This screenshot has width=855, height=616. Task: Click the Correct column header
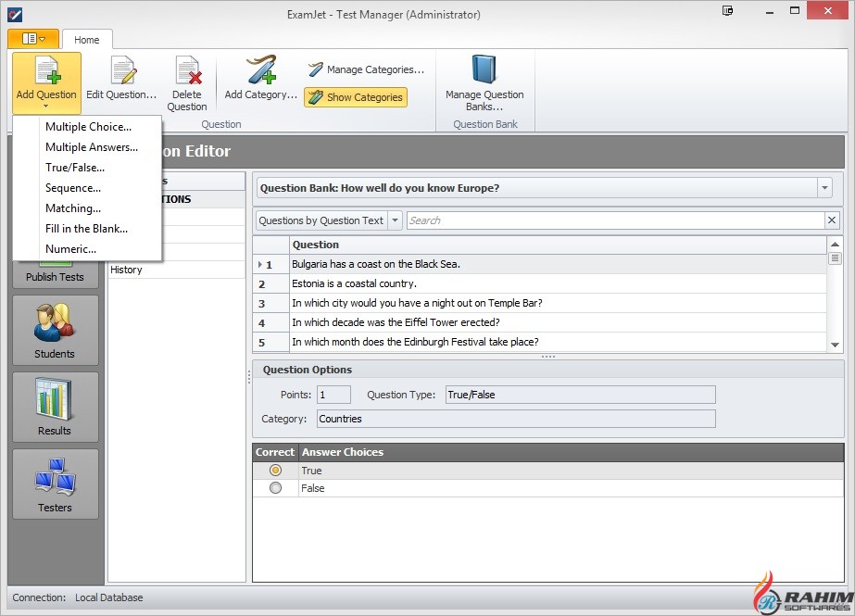(275, 452)
